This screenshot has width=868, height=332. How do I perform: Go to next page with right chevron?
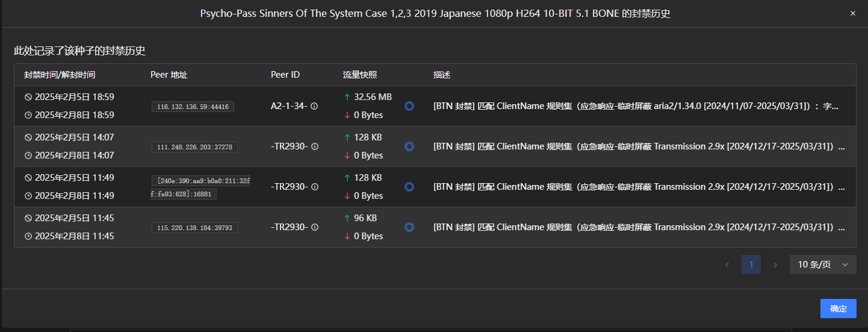pos(775,265)
